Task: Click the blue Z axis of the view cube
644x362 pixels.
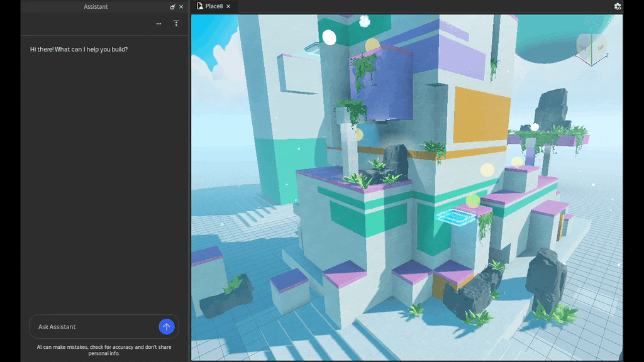Action: (606, 55)
